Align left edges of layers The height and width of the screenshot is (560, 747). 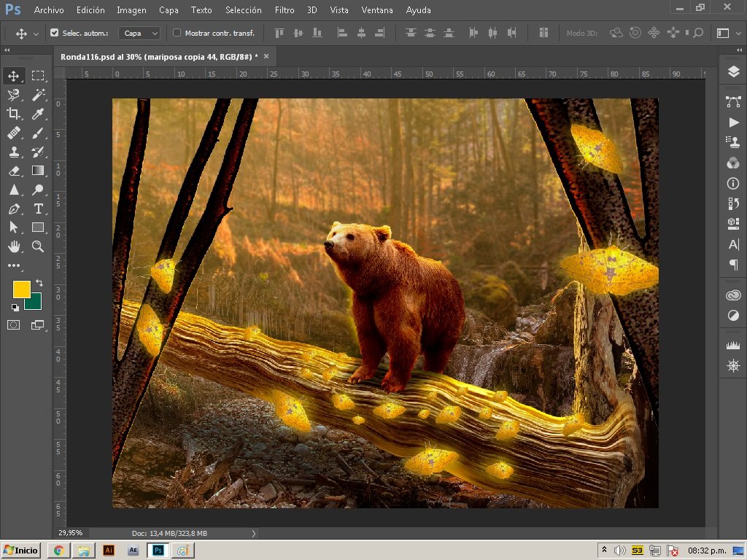pos(342,33)
